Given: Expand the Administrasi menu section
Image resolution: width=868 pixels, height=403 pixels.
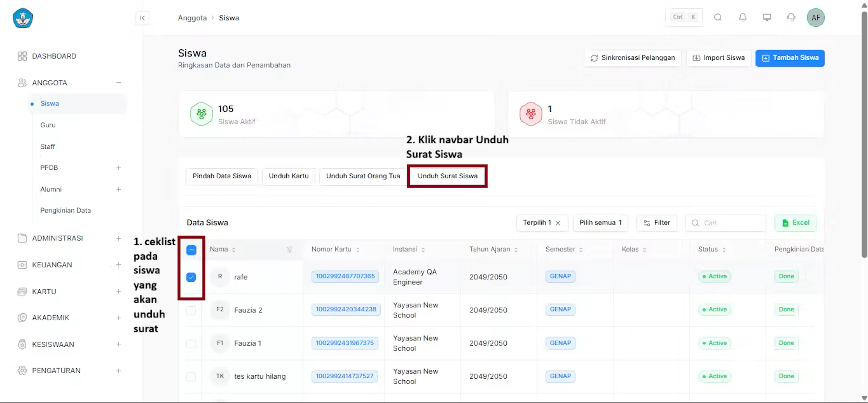Looking at the screenshot, I should click(119, 238).
